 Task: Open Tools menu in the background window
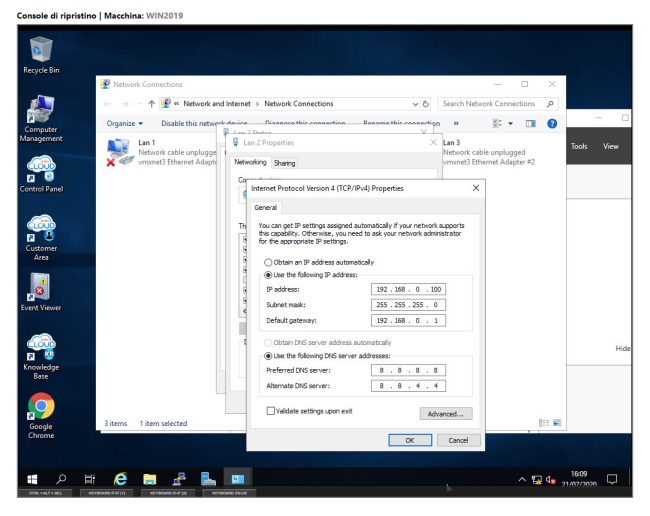pyautogui.click(x=579, y=146)
